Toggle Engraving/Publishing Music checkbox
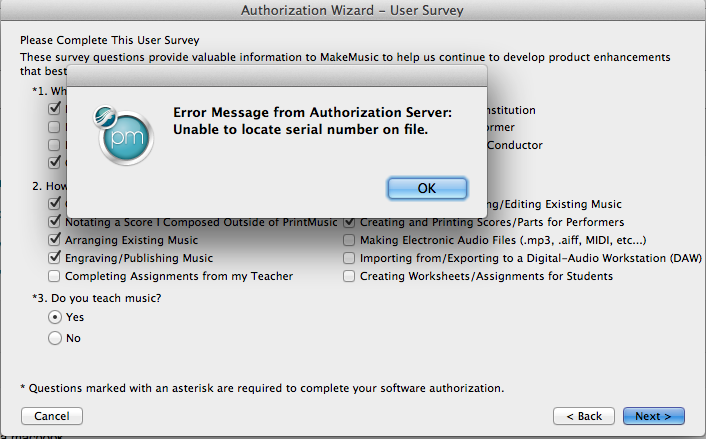 tap(55, 258)
